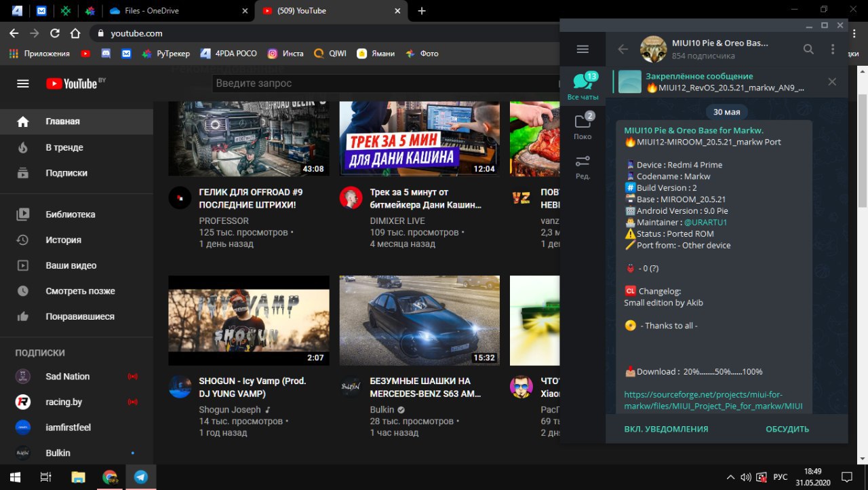Open the Mercedes S63 video thumbnail
The width and height of the screenshot is (868, 490).
click(419, 320)
